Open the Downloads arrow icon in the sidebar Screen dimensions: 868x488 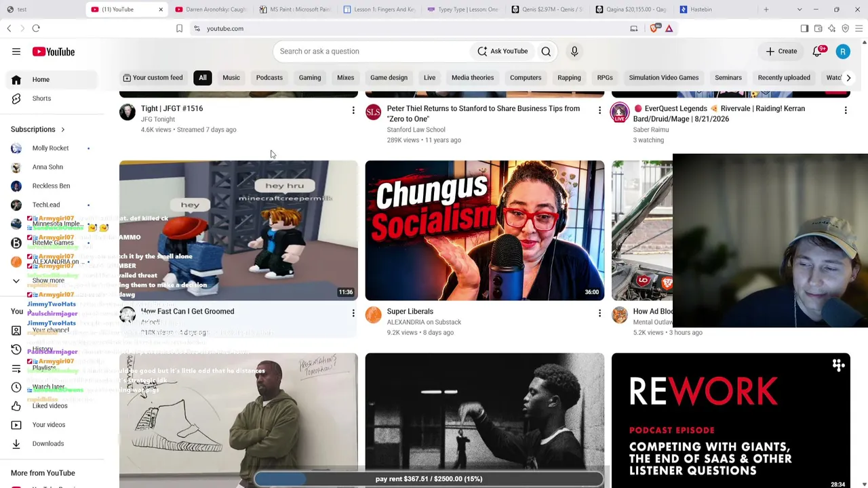16,444
